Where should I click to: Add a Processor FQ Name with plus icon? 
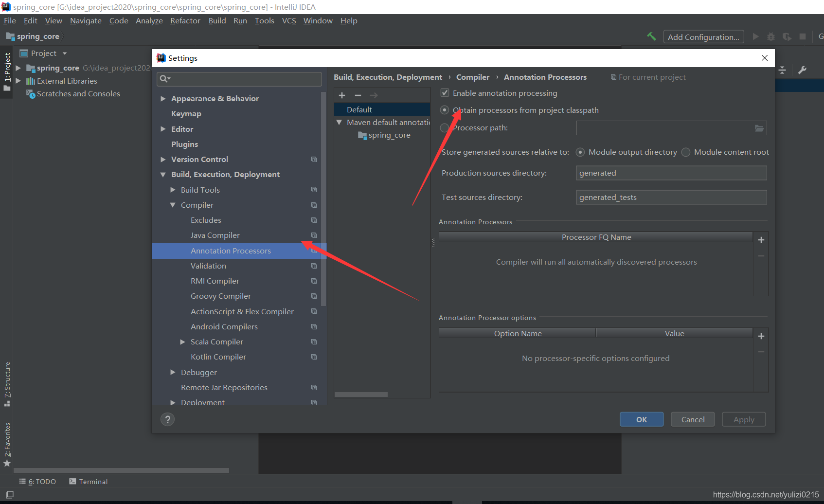[761, 240]
